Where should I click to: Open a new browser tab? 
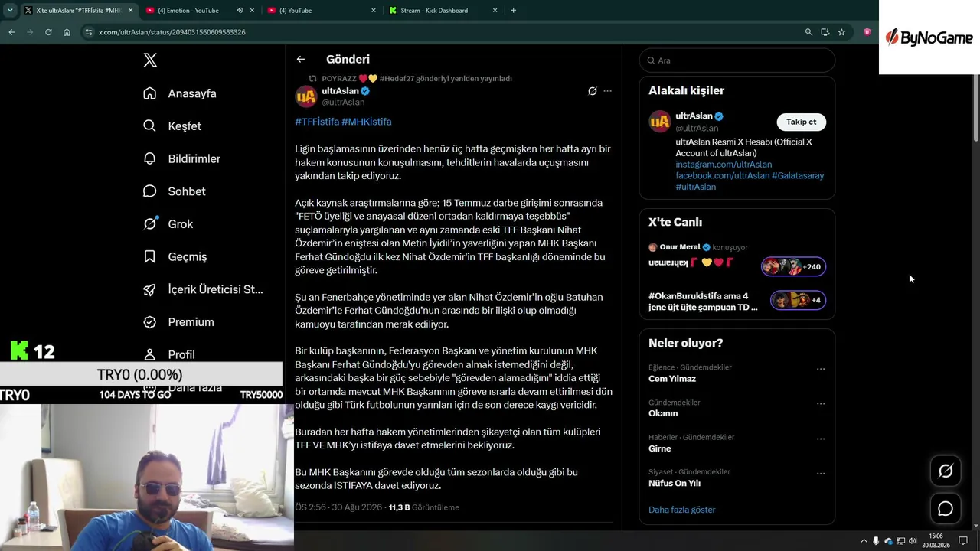click(513, 11)
